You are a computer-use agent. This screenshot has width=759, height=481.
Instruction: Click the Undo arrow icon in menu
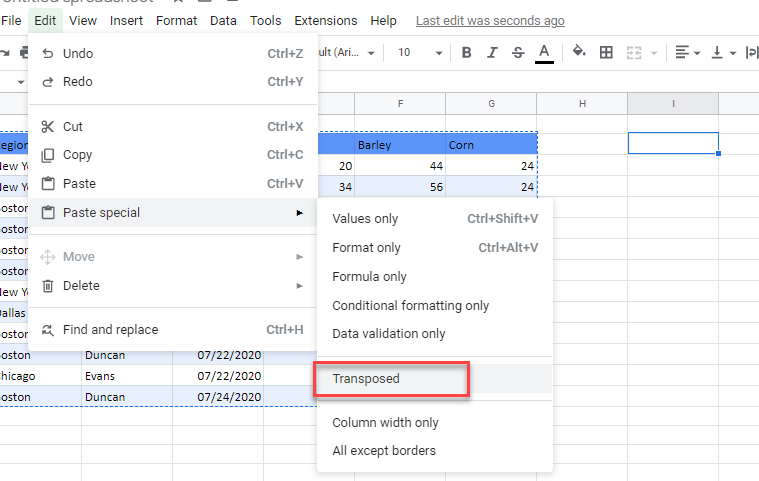[x=47, y=53]
